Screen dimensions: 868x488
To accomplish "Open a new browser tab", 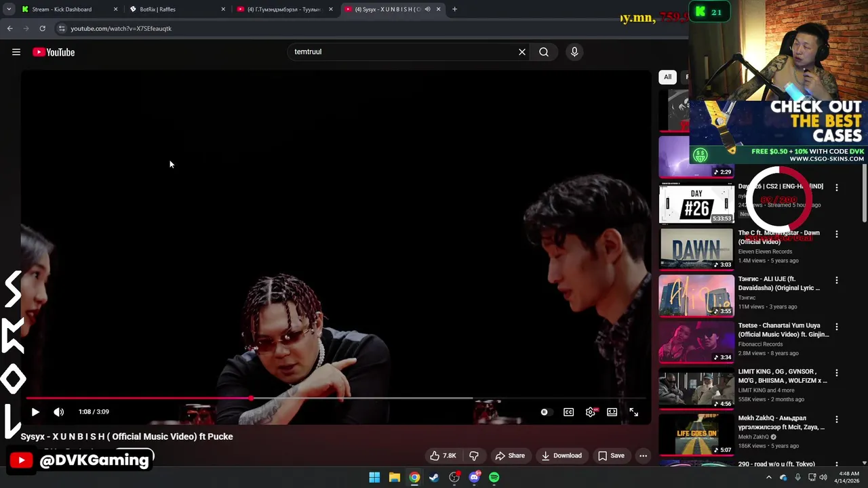I will click(454, 9).
